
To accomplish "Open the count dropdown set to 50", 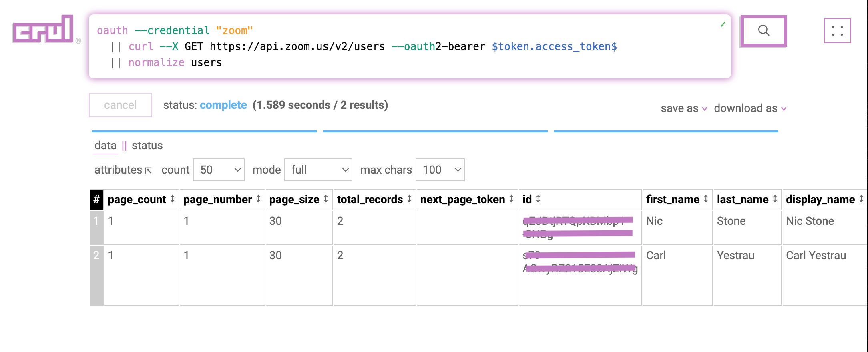I will point(219,170).
